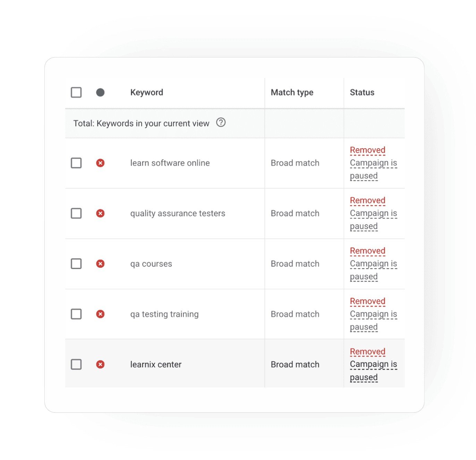The height and width of the screenshot is (460, 476).
Task: Click the red removed icon for qa courses
Action: coord(100,264)
